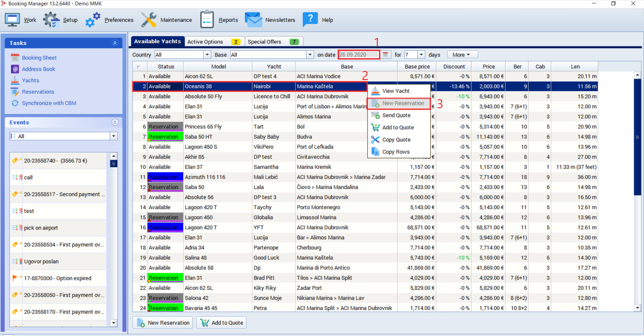This screenshot has width=644, height=336.
Task: Click the bottom Add to Quote button
Action: click(221, 323)
